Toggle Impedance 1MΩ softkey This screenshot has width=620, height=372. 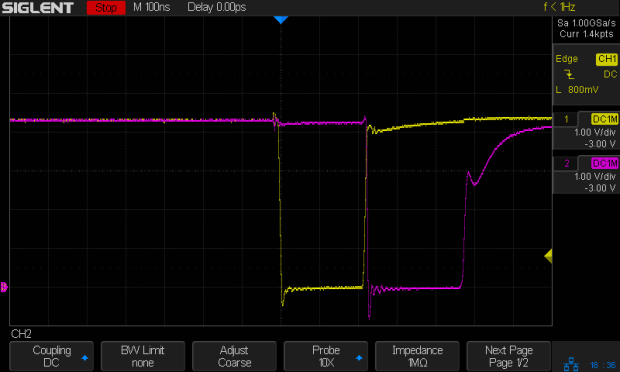click(x=417, y=356)
